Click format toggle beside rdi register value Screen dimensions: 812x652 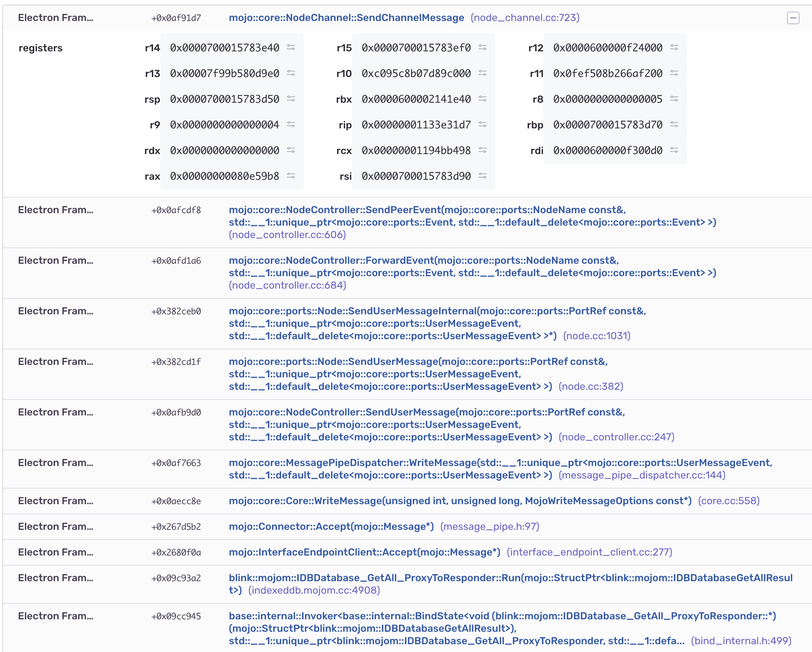(674, 150)
